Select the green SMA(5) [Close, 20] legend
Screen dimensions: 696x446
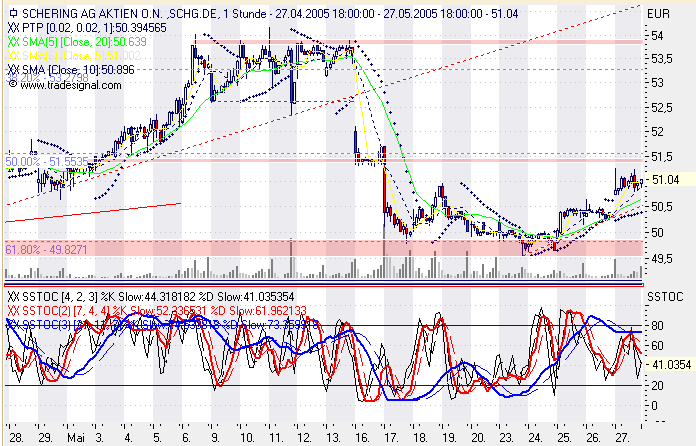pos(77,42)
